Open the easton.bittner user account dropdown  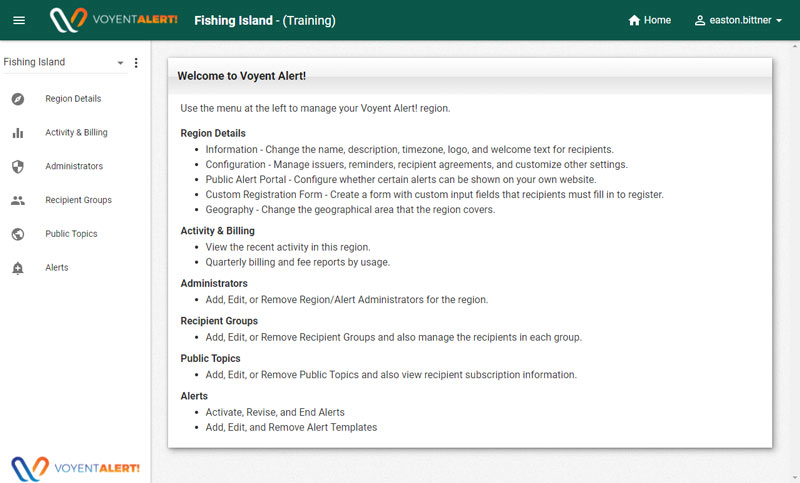click(x=738, y=20)
